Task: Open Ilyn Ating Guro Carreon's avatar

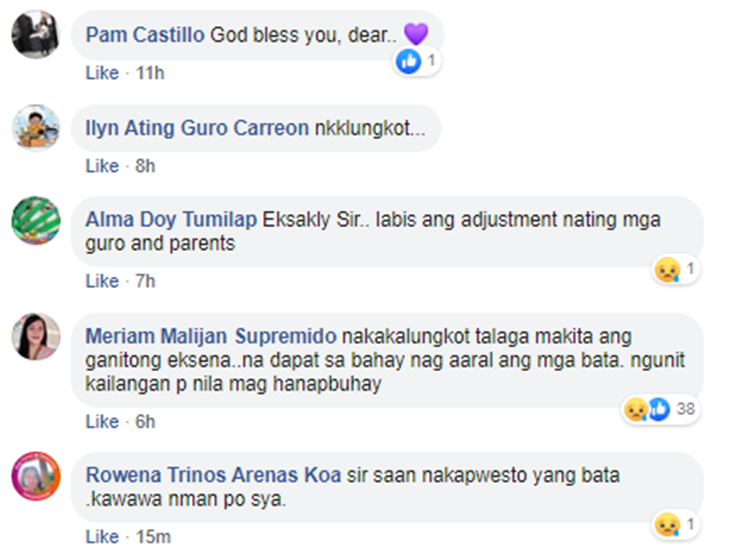Action: click(x=35, y=128)
